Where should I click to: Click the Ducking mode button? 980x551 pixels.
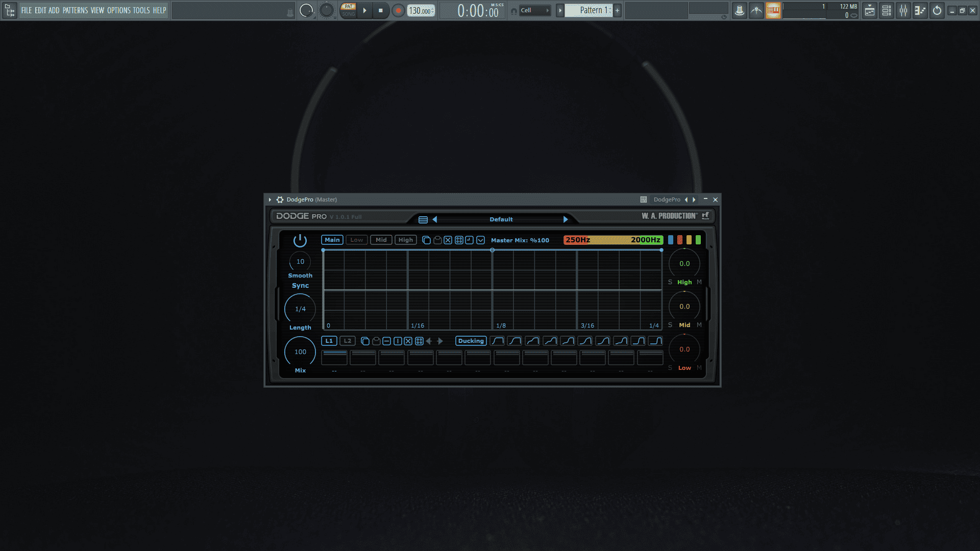[471, 341]
